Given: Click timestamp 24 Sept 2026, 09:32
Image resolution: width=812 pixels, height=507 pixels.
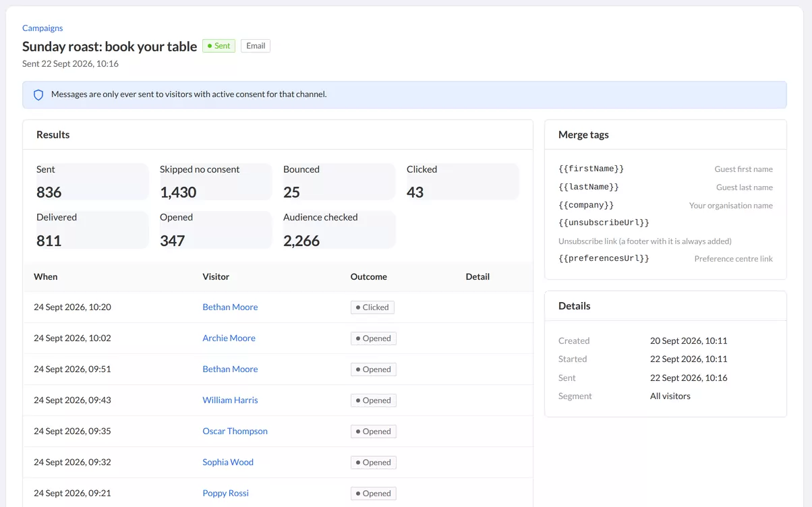Looking at the screenshot, I should click(x=72, y=462).
